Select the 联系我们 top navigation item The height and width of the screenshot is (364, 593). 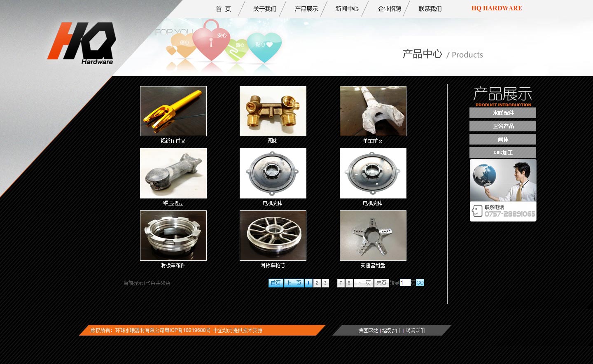point(430,9)
